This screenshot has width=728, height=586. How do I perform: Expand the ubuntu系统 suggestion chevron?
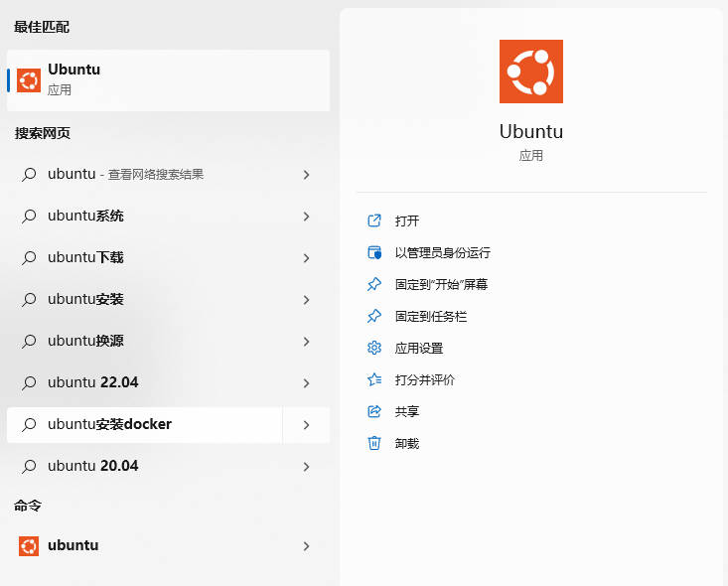tap(306, 217)
